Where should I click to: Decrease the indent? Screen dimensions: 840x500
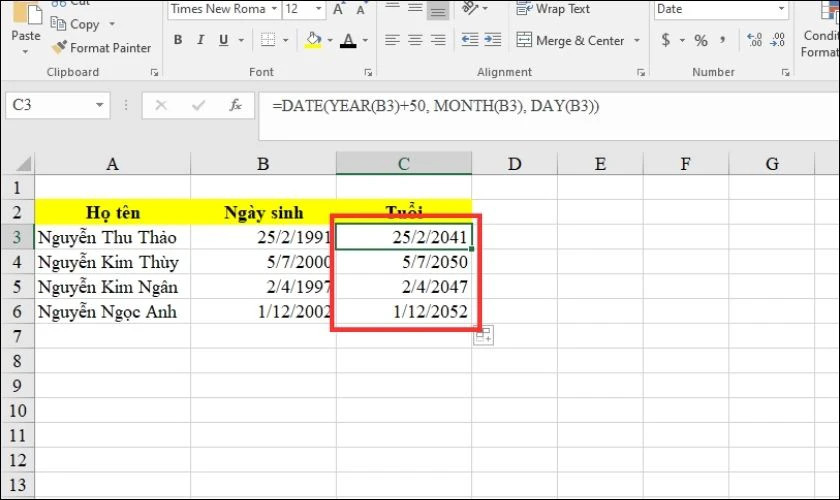tap(470, 40)
